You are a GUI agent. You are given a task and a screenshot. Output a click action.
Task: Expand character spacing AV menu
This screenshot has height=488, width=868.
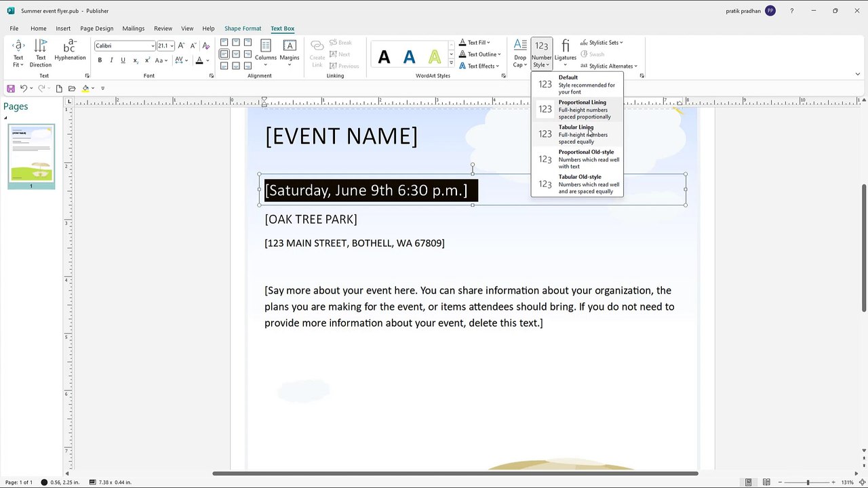(x=182, y=60)
